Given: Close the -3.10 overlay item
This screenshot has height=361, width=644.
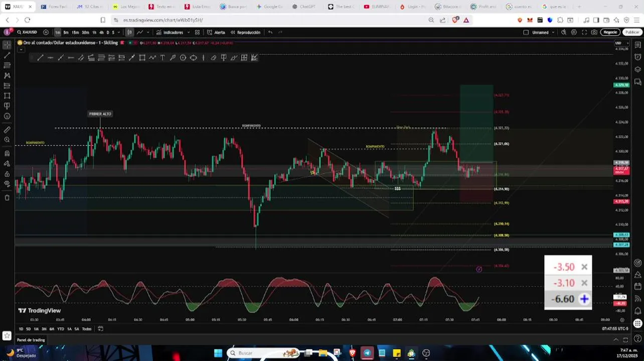Looking at the screenshot, I should (584, 283).
